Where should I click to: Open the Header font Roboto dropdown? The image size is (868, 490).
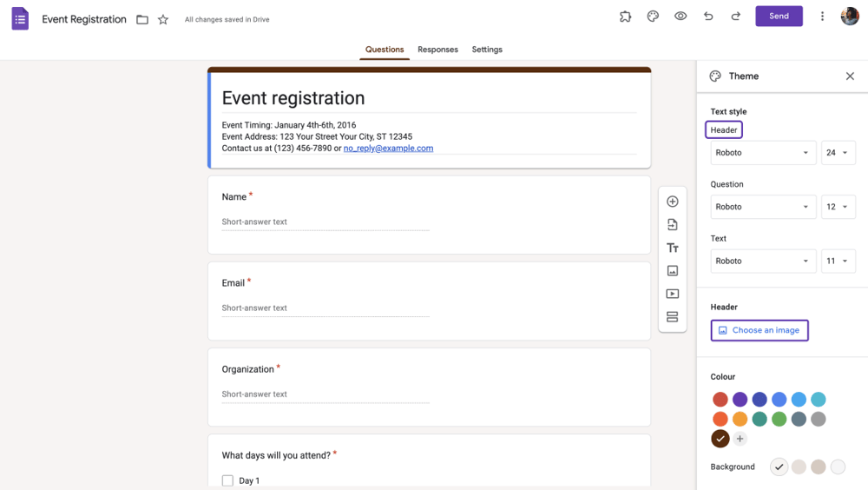click(762, 153)
